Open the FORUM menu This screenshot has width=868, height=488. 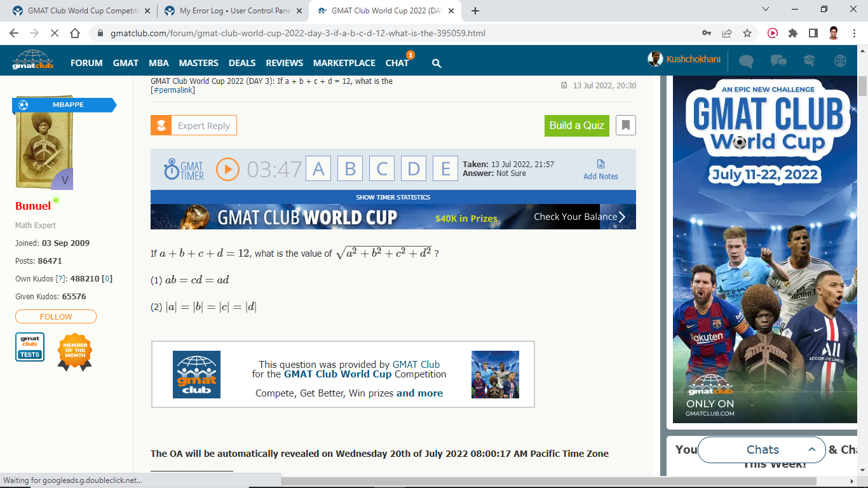tap(86, 63)
